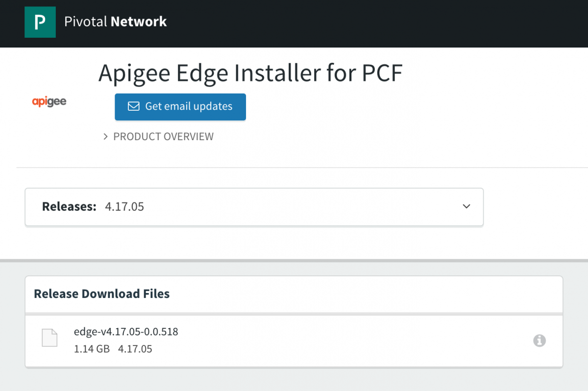The width and height of the screenshot is (588, 391).
Task: Expand the PRODUCT OVERVIEW section
Action: pos(163,136)
